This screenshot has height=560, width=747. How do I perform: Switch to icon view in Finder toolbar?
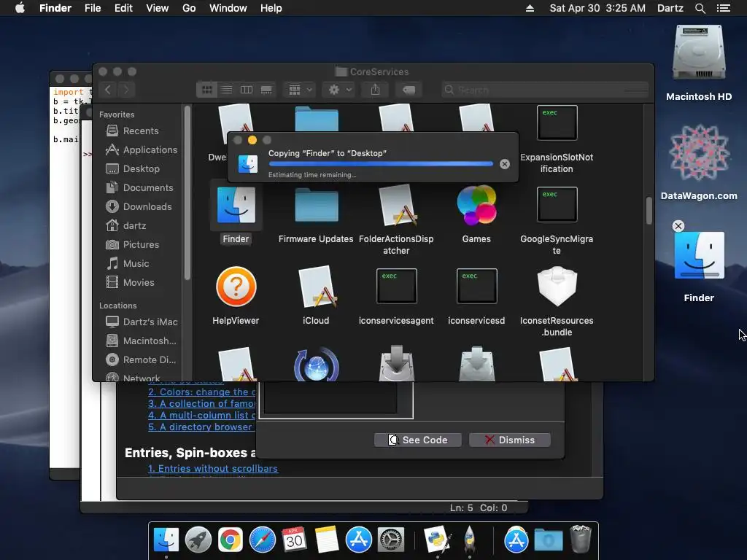206,90
